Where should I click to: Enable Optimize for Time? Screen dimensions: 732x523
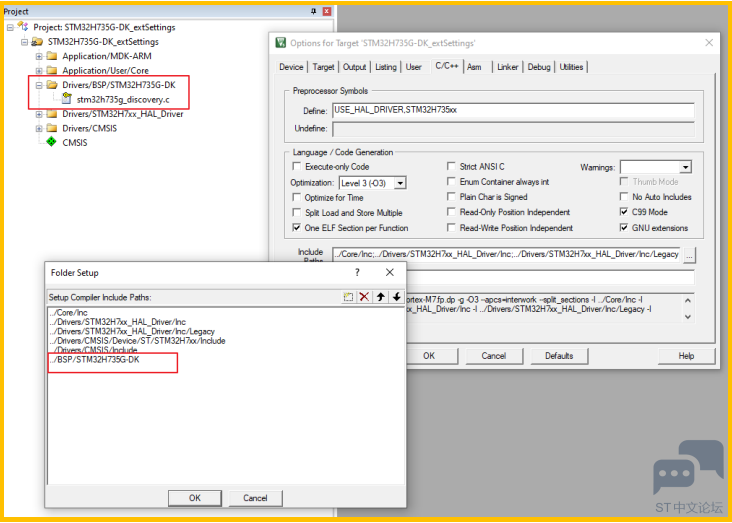pyautogui.click(x=296, y=197)
